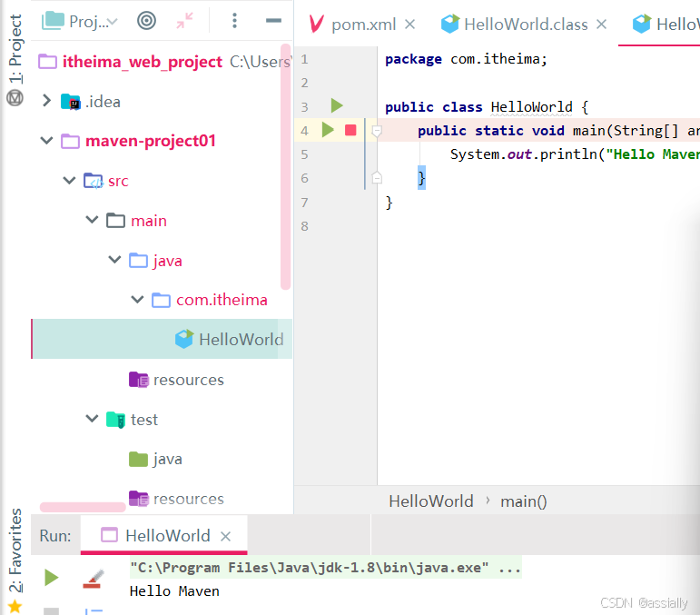Collapse the src folder chevron

click(x=69, y=181)
